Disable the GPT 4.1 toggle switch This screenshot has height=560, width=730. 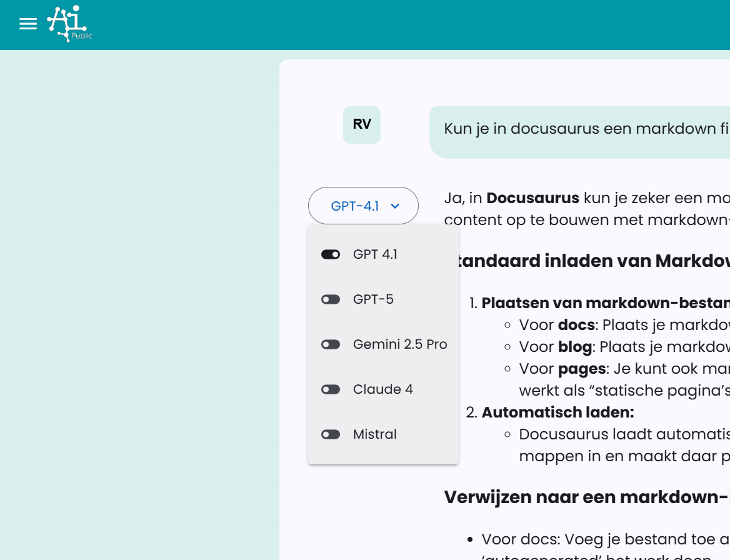pyautogui.click(x=331, y=254)
